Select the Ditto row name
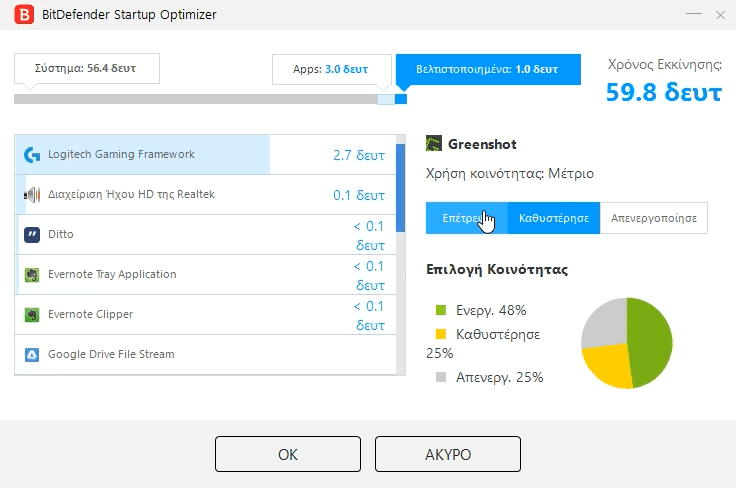This screenshot has width=736, height=488. (61, 234)
